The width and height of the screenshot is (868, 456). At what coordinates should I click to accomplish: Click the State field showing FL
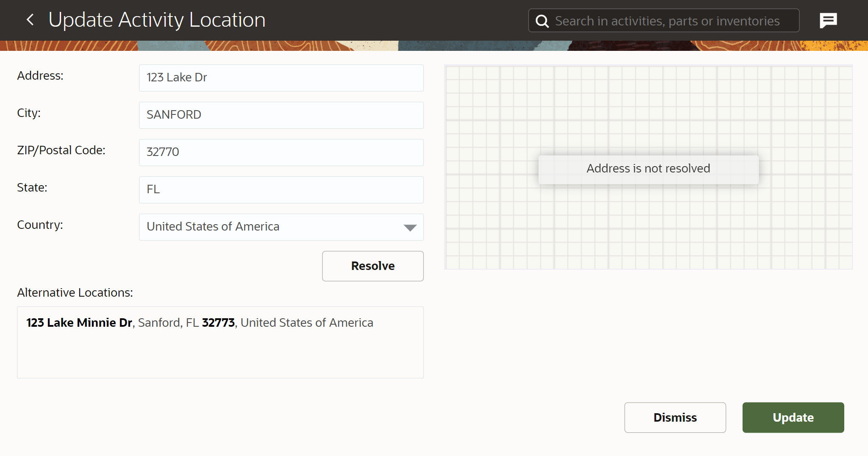[x=281, y=189]
